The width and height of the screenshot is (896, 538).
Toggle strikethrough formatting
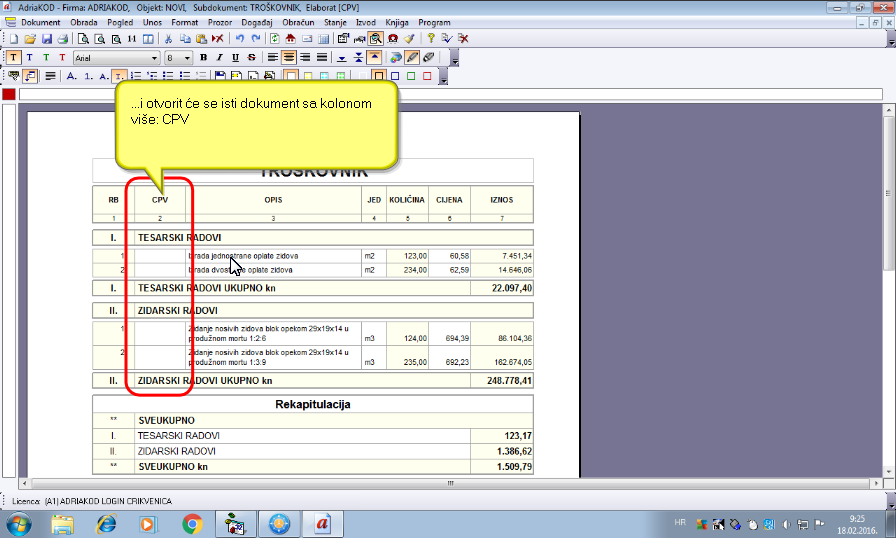[251, 58]
